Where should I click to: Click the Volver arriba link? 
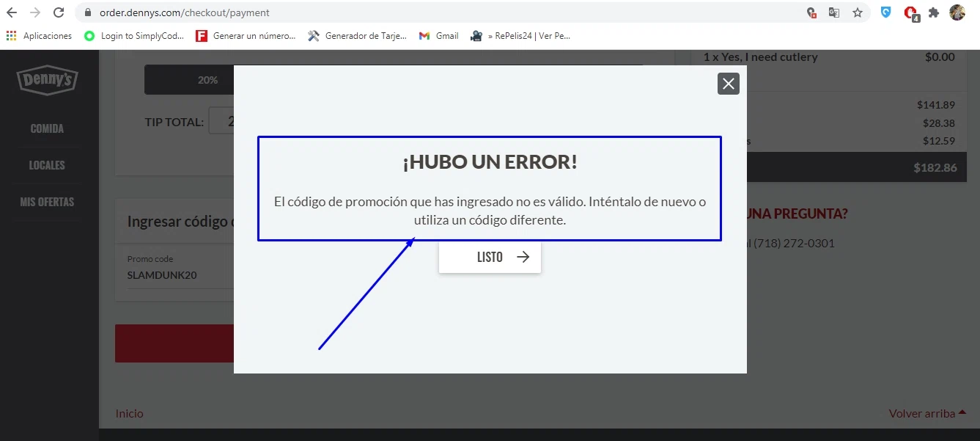pos(927,413)
